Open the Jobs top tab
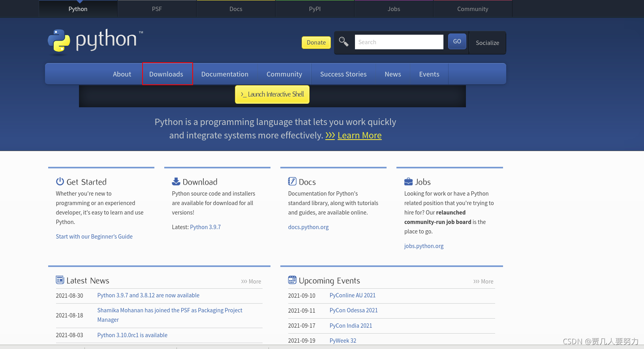Image resolution: width=644 pixels, height=349 pixels. coord(394,9)
